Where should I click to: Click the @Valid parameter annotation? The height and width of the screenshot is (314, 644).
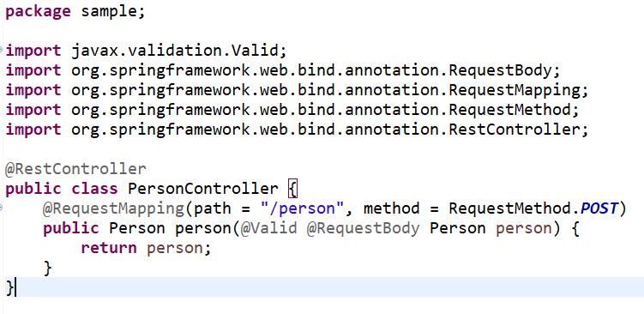click(x=268, y=228)
